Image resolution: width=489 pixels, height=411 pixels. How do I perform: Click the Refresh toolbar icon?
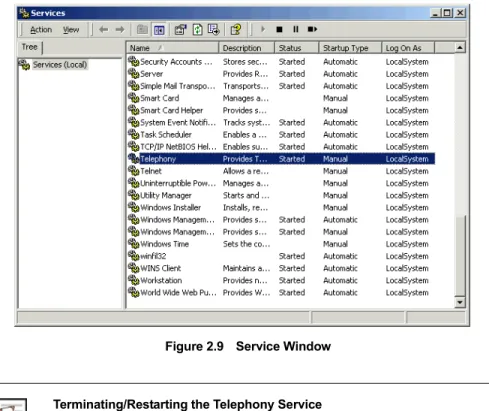pos(198,30)
